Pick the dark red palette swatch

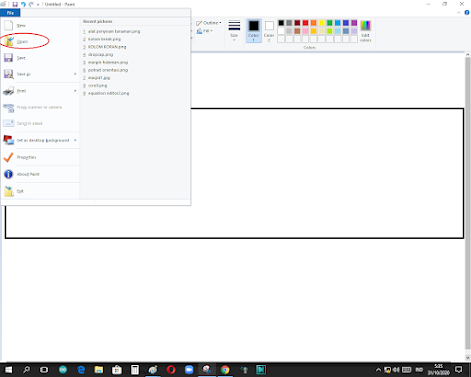pyautogui.click(x=297, y=23)
